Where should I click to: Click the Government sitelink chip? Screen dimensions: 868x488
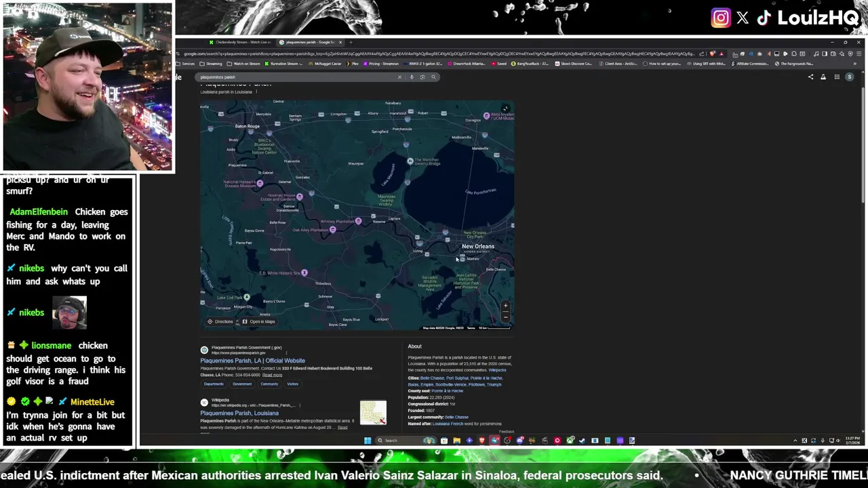pos(242,384)
